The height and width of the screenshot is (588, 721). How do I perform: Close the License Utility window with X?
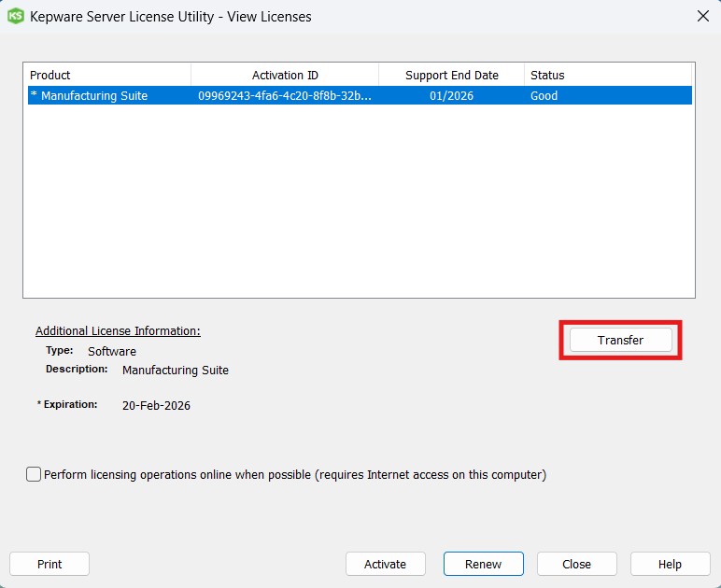coord(702,16)
